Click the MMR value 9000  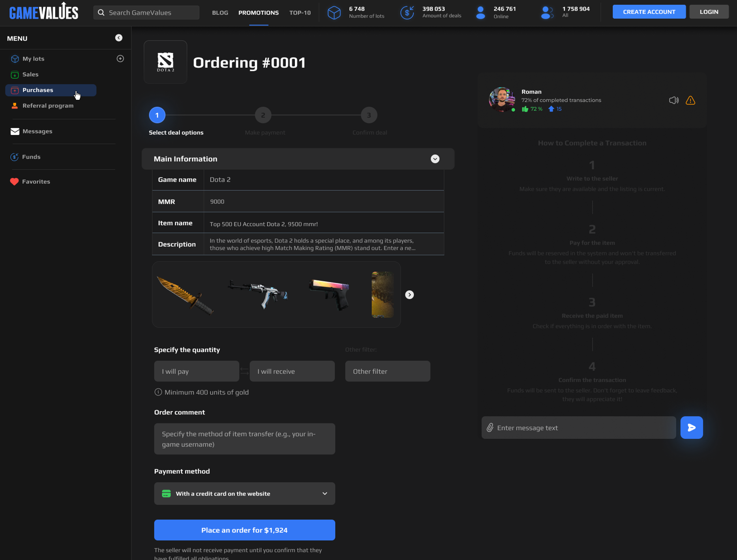pyautogui.click(x=217, y=202)
